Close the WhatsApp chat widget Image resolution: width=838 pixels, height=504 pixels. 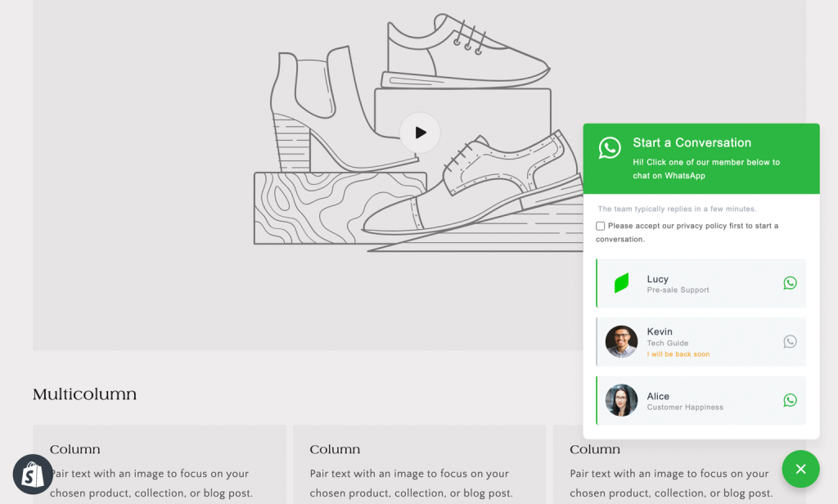tap(800, 469)
